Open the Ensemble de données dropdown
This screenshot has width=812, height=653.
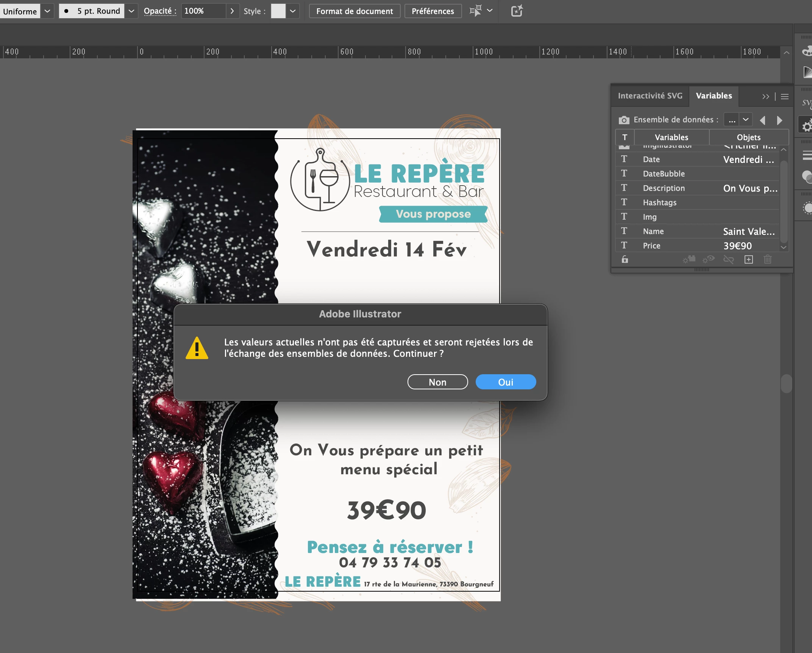[x=745, y=120]
